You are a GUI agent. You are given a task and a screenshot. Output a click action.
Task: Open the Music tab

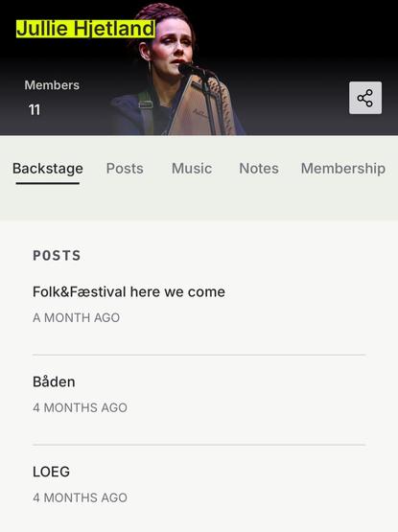click(x=192, y=169)
